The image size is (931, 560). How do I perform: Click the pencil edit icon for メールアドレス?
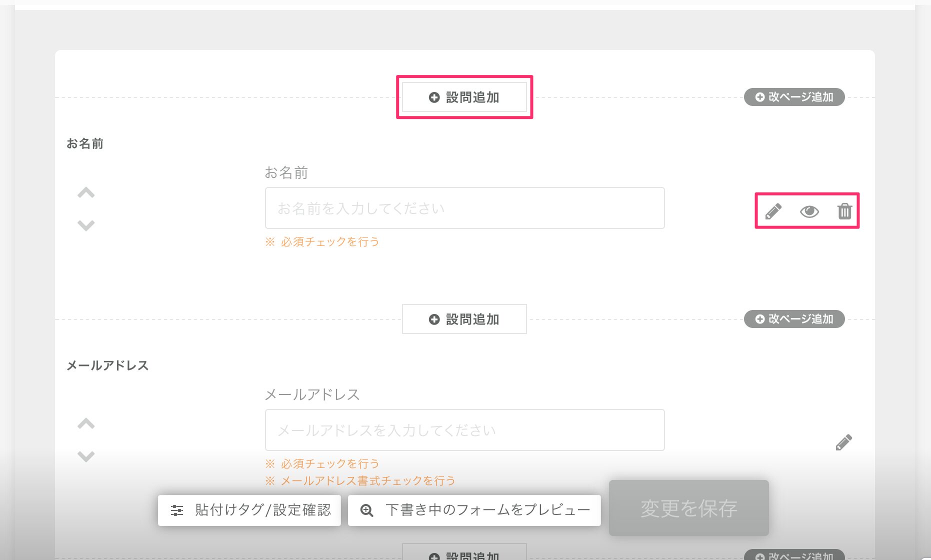click(x=843, y=442)
